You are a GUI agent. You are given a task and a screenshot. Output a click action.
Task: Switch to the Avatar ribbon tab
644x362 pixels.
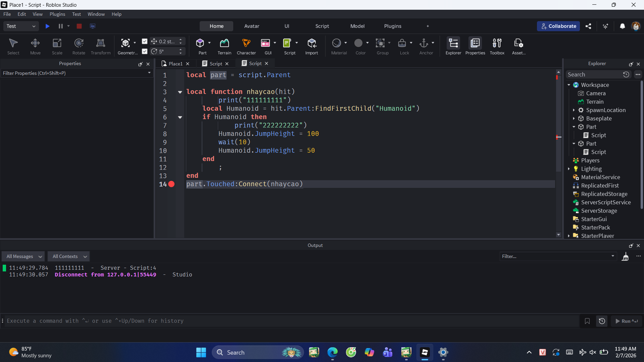251,26
